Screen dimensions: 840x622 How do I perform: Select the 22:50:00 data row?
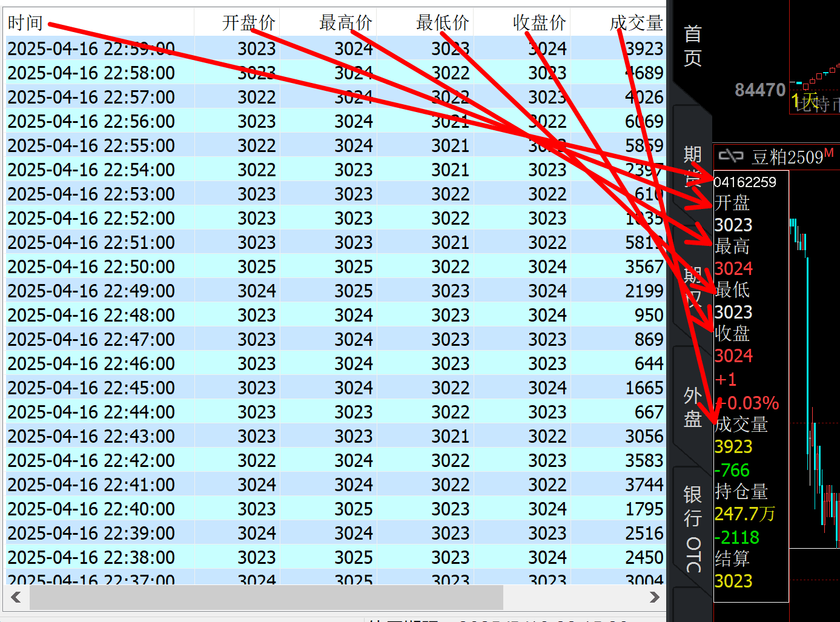tap(91, 266)
